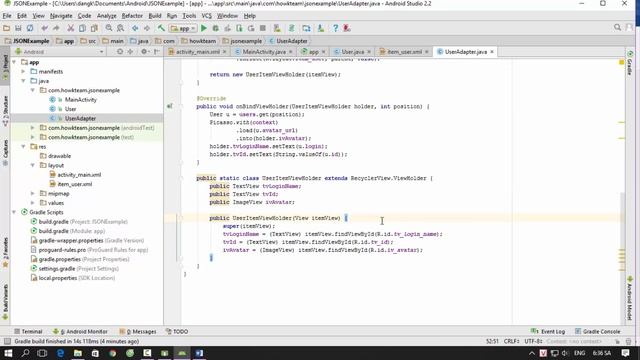Switch to the activity_main.xml editor tab
The image size is (640, 360).
tap(198, 52)
